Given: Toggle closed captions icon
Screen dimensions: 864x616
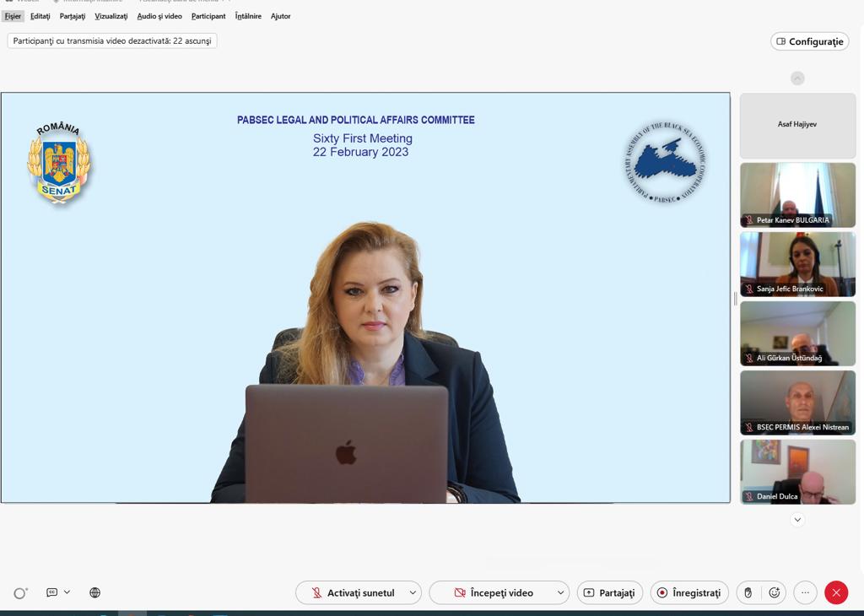Looking at the screenshot, I should (52, 592).
